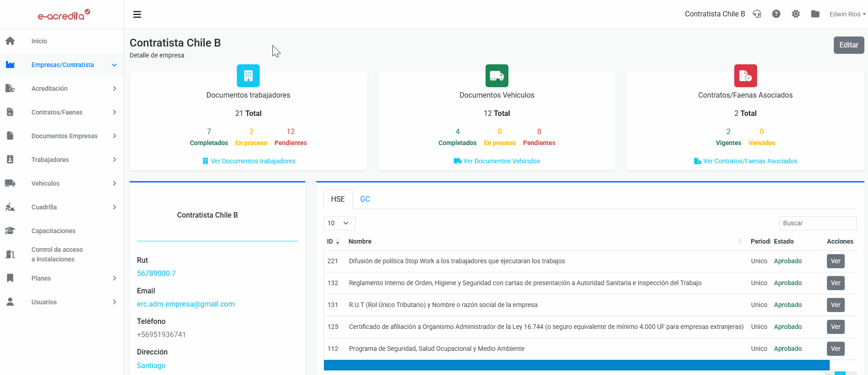Click the help question mark icon
The width and height of the screenshot is (868, 375).
click(776, 14)
